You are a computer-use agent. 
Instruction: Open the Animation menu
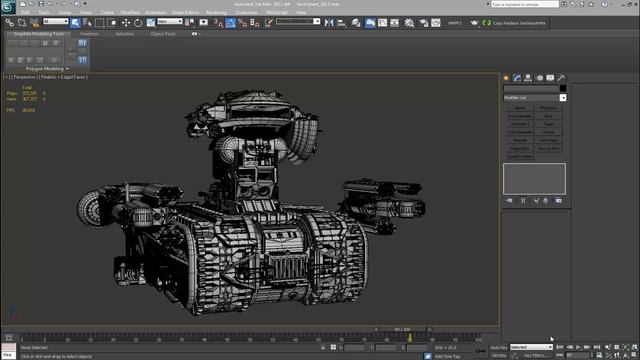coord(156,13)
